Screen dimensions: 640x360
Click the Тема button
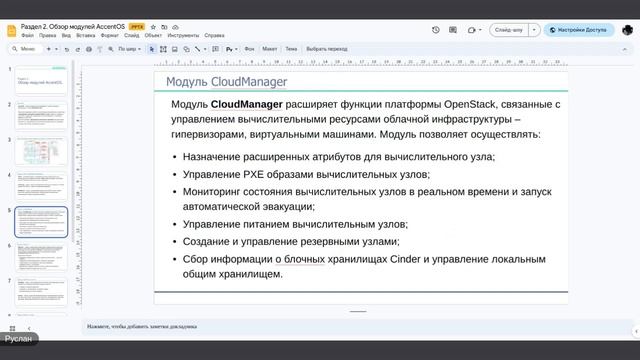pyautogui.click(x=291, y=49)
